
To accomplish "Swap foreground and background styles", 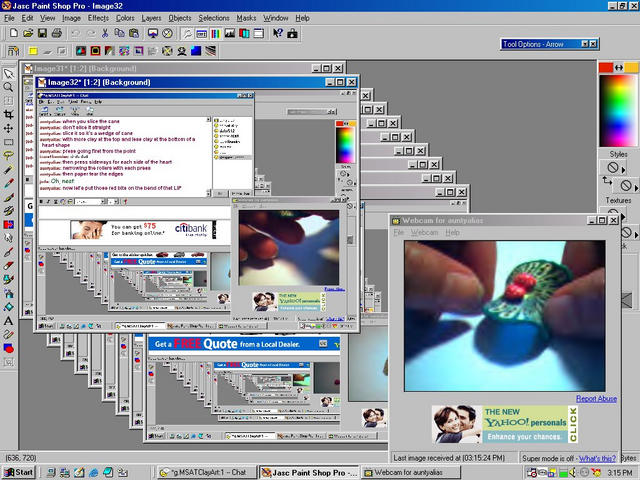I will pos(607,180).
